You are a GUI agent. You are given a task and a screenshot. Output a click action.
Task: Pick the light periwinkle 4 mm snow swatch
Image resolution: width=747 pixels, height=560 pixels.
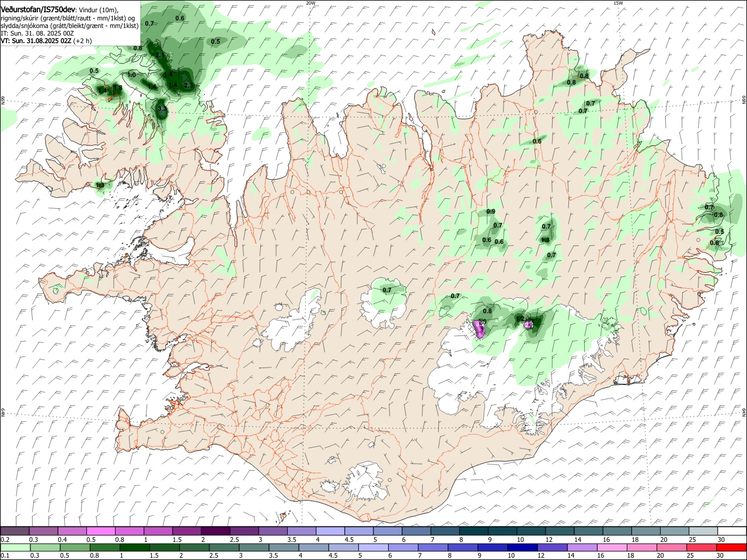(330, 531)
